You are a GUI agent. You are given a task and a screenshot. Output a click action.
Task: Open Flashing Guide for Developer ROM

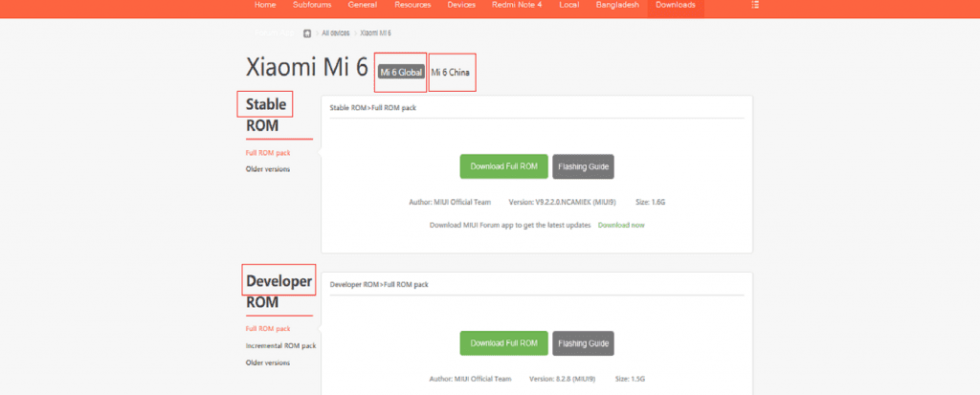pyautogui.click(x=583, y=343)
